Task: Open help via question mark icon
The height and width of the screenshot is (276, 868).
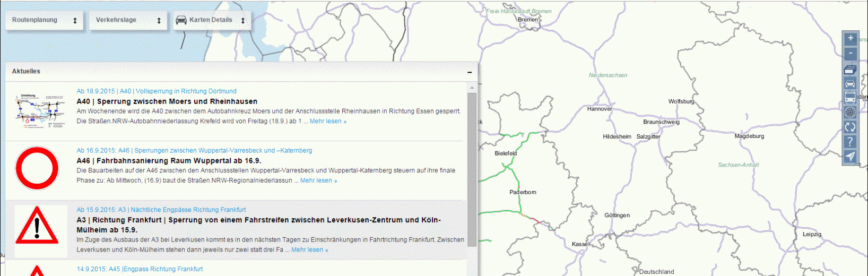Action: tap(850, 142)
